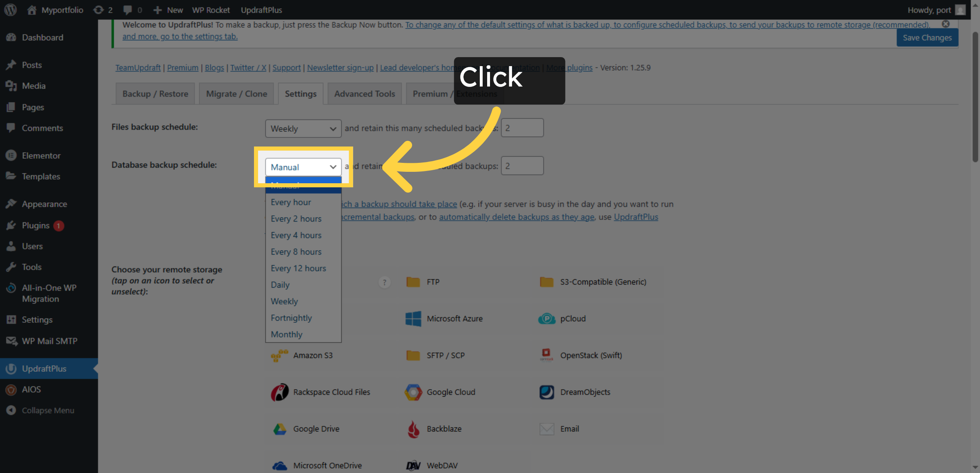The height and width of the screenshot is (473, 980).
Task: Select the Google Drive storage icon
Action: 280,429
